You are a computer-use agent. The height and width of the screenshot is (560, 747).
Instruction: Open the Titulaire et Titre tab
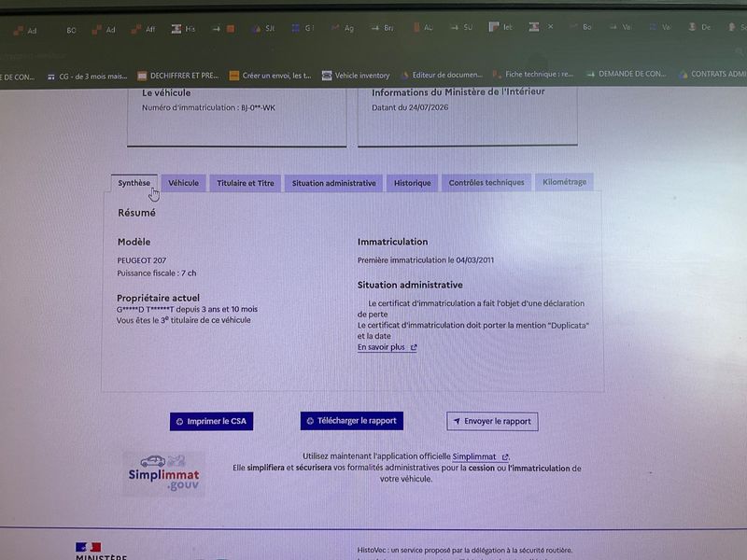pyautogui.click(x=246, y=183)
